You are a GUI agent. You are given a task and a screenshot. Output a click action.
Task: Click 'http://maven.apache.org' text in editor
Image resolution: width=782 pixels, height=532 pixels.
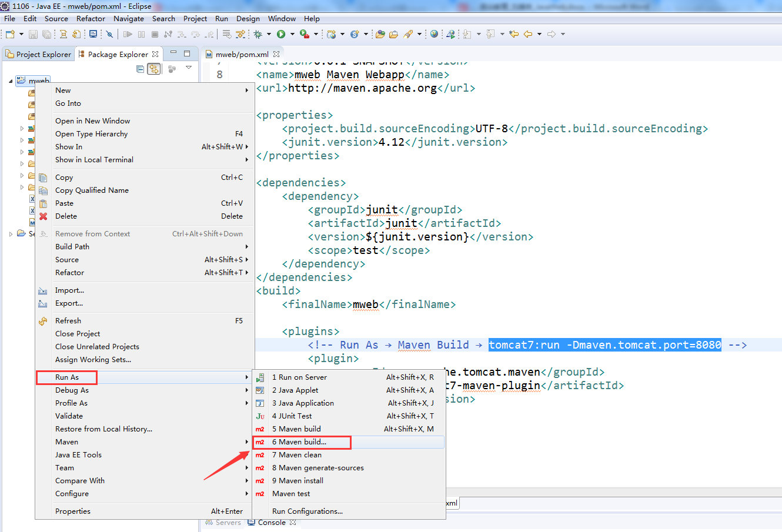tap(362, 88)
